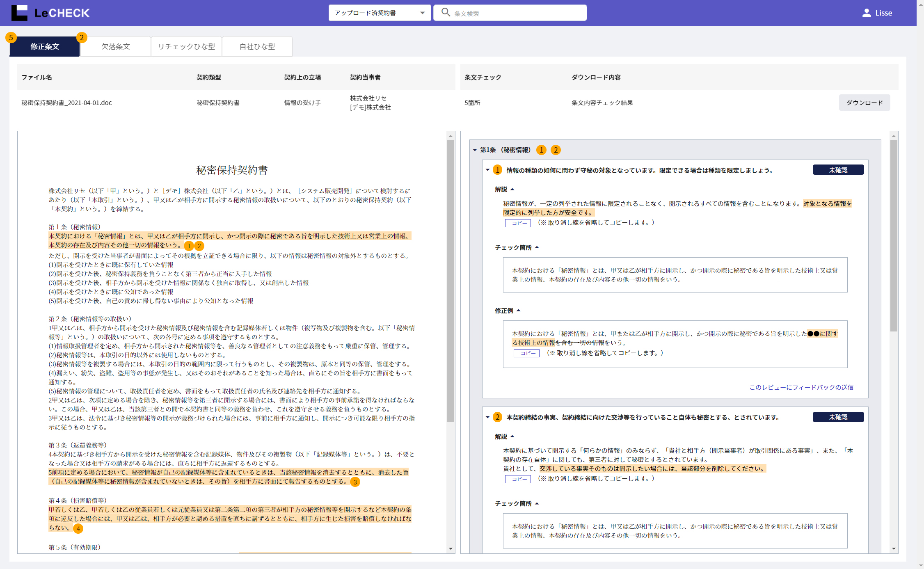Click the document pane scroll-down arrow

click(x=451, y=548)
